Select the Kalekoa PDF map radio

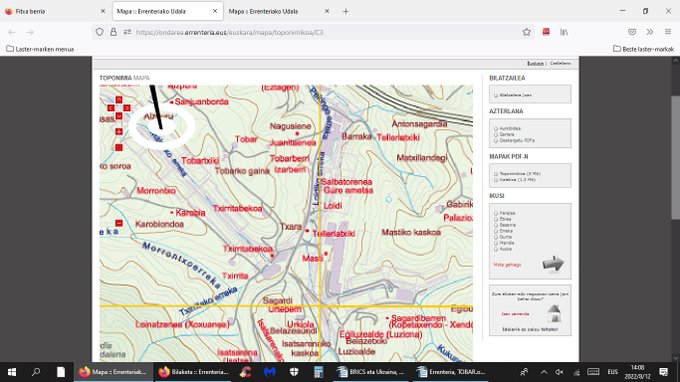point(496,180)
